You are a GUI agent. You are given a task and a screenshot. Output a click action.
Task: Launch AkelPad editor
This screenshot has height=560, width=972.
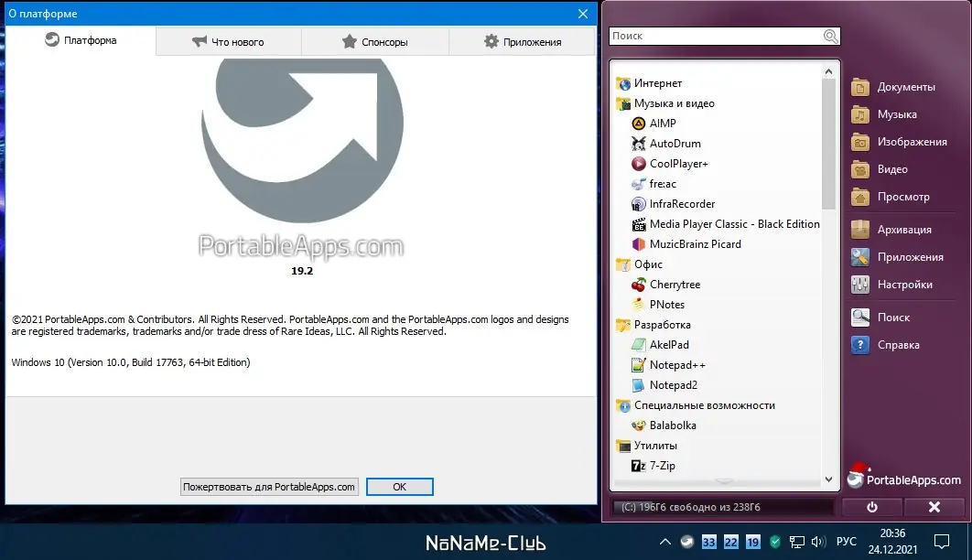point(660,344)
